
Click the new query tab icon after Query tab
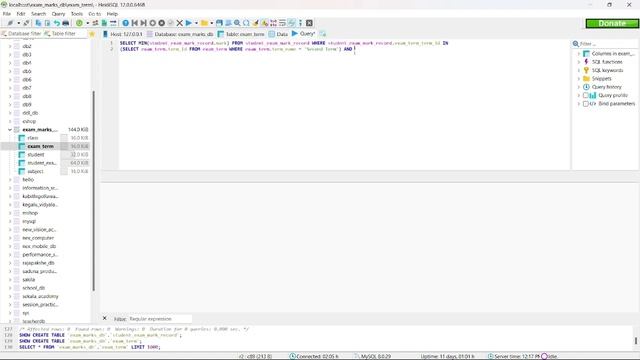tap(323, 34)
